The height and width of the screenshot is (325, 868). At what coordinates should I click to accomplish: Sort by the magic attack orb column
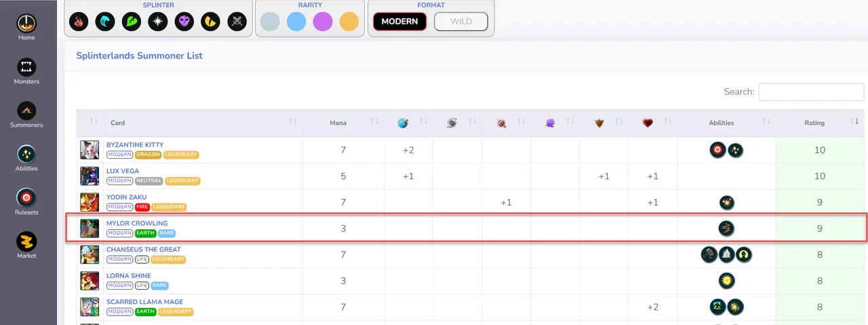coord(403,123)
